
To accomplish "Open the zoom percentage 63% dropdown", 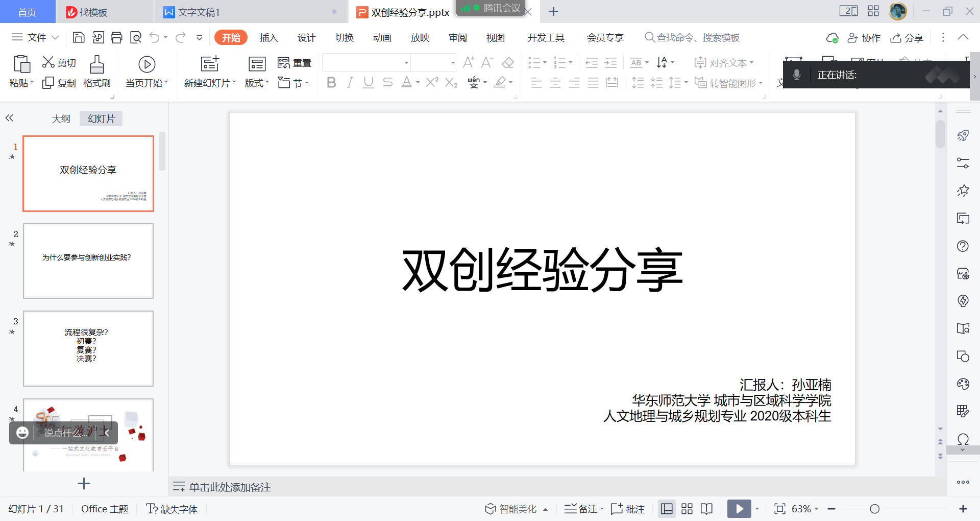I will [x=805, y=509].
